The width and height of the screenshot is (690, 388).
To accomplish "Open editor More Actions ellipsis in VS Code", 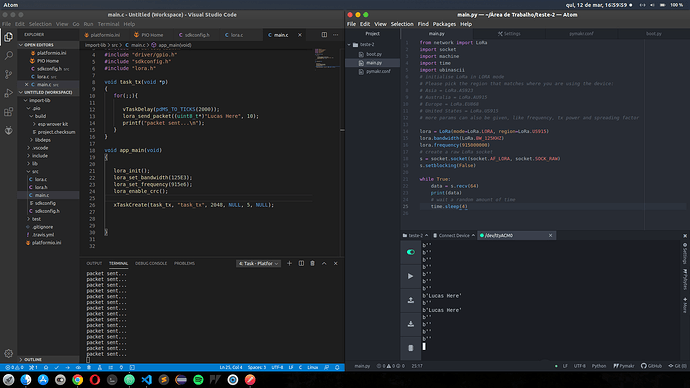I will pos(335,35).
